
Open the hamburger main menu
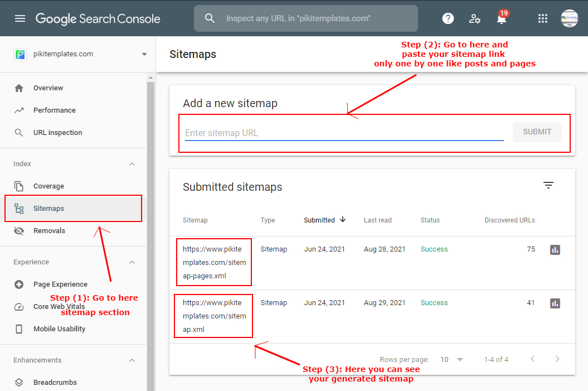[20, 18]
